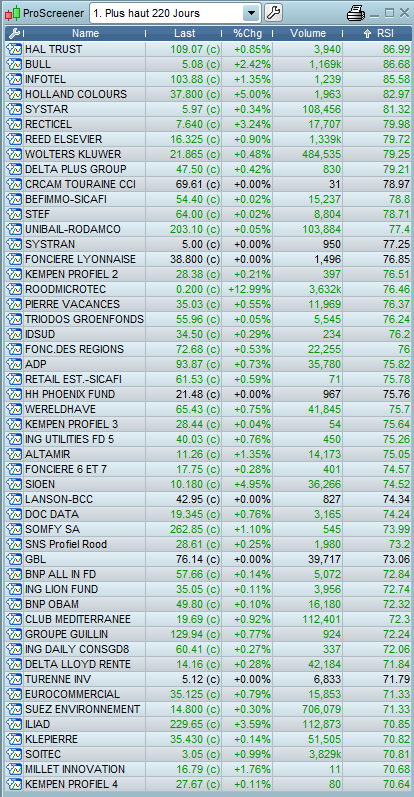Click ROODMICROTEC +12.99% change value

(x=250, y=289)
